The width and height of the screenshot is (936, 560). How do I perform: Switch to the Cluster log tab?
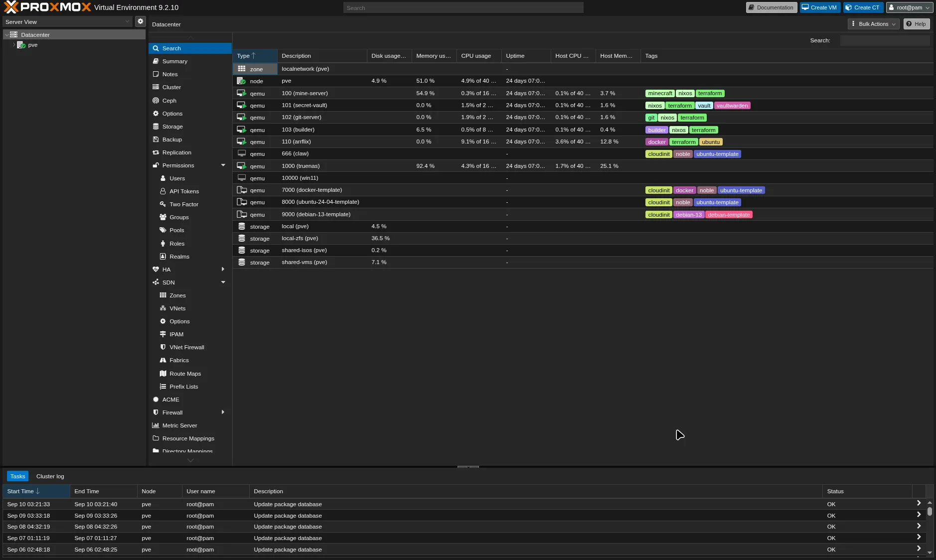point(50,476)
